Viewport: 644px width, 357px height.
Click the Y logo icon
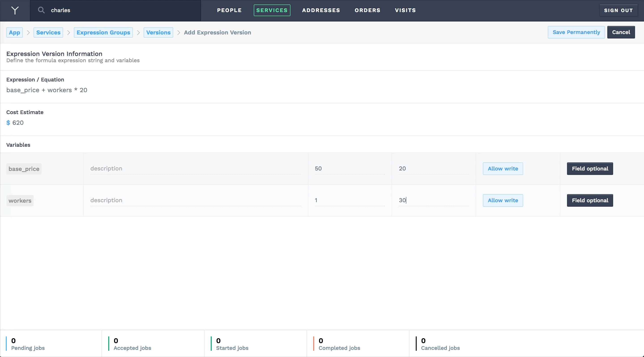click(x=15, y=11)
